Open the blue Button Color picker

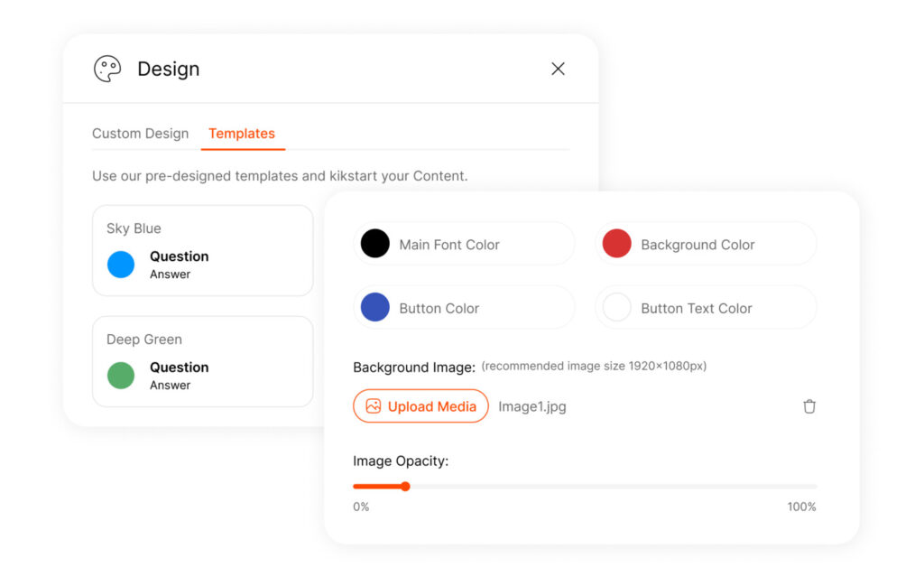374,307
